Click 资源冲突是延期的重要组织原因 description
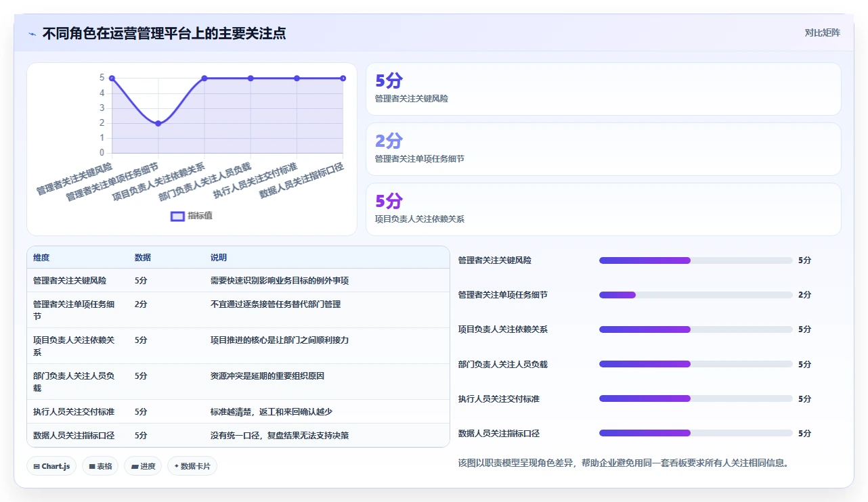Screen dimensions: 868x502 pos(267,376)
